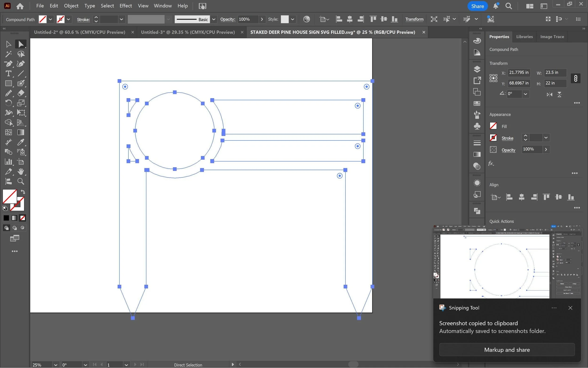
Task: Set paint mode to None
Action: pos(23,218)
